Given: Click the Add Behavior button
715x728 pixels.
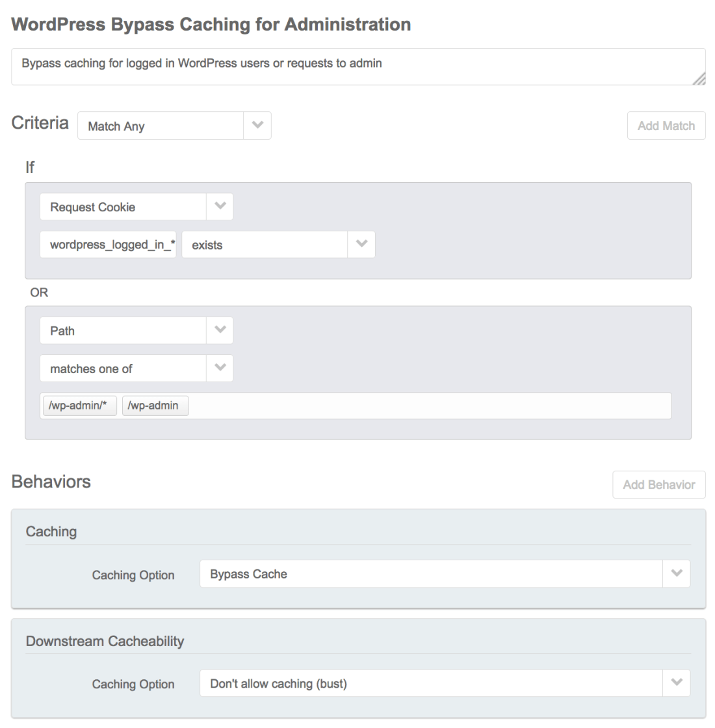Looking at the screenshot, I should pyautogui.click(x=658, y=485).
